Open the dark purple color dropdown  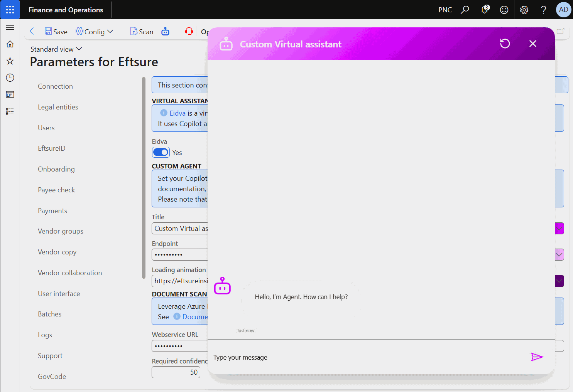(x=559, y=281)
